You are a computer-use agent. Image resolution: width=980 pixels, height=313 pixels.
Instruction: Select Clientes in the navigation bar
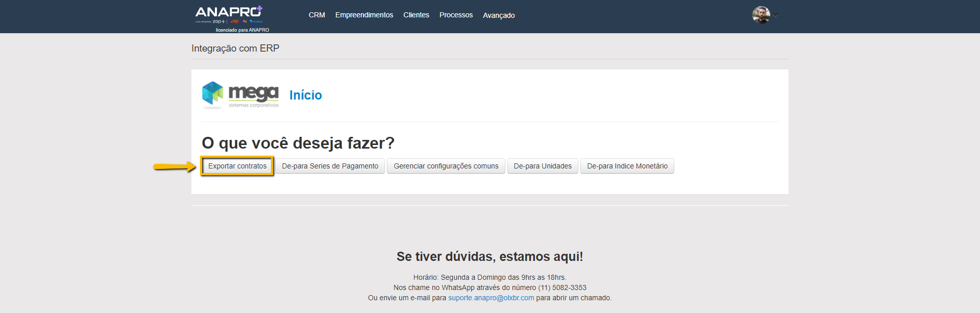pos(416,15)
